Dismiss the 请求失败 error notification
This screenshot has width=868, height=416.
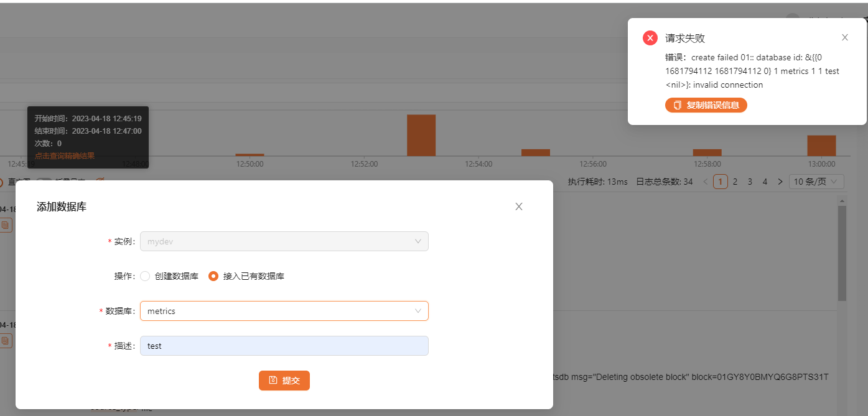coord(845,37)
